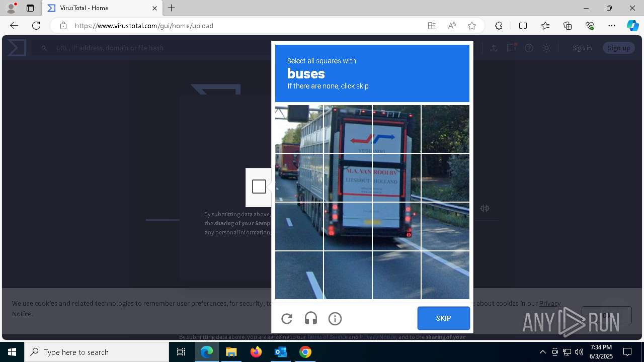Open tab actions menu button
Screen dimensions: 644x362
pyautogui.click(x=30, y=8)
